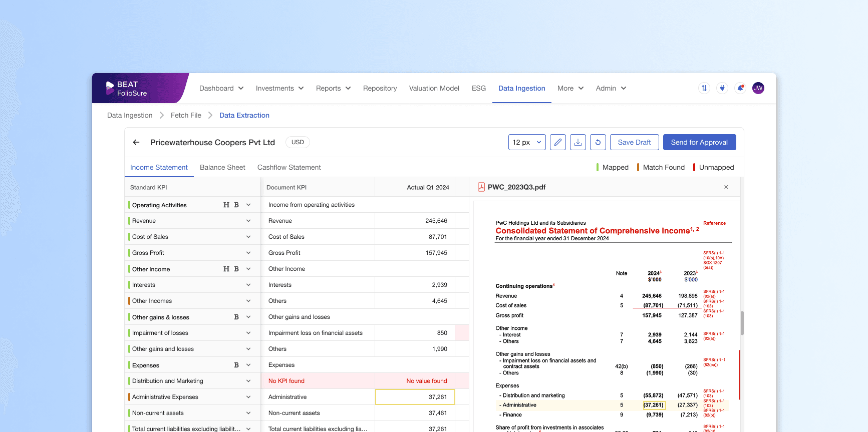Open the Reports dropdown menu
The image size is (868, 432).
(334, 88)
